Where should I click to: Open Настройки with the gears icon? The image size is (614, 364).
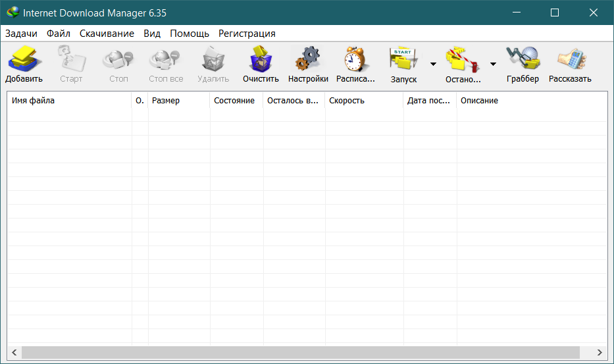click(x=308, y=59)
